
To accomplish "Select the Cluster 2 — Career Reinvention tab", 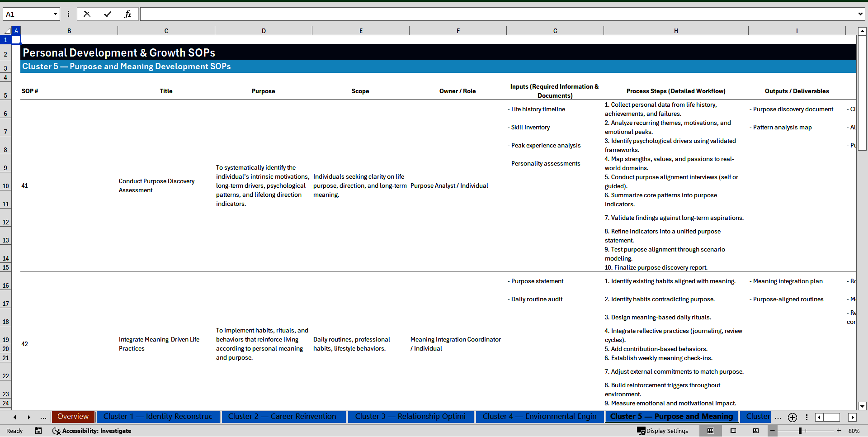I will point(283,417).
